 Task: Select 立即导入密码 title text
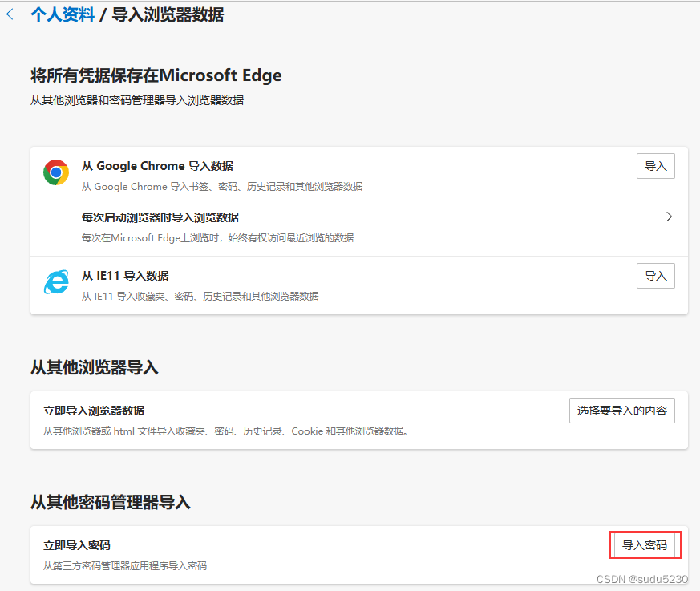pyautogui.click(x=77, y=545)
